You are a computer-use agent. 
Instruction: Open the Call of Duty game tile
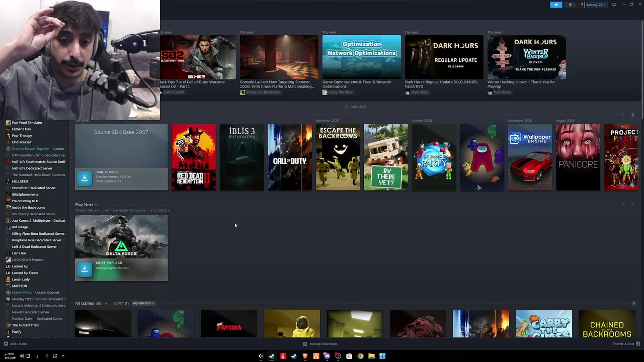[290, 157]
